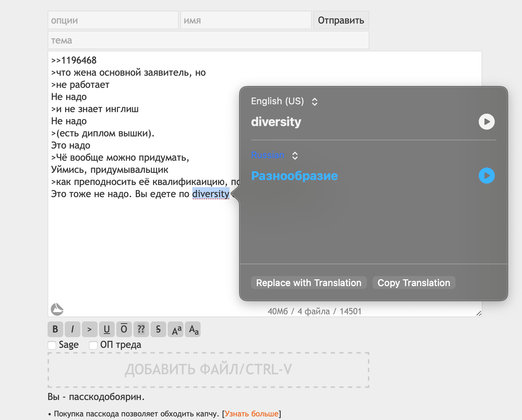The width and height of the screenshot is (522, 420).
Task: Click the reply reference >>1196468
Action: tap(74, 60)
